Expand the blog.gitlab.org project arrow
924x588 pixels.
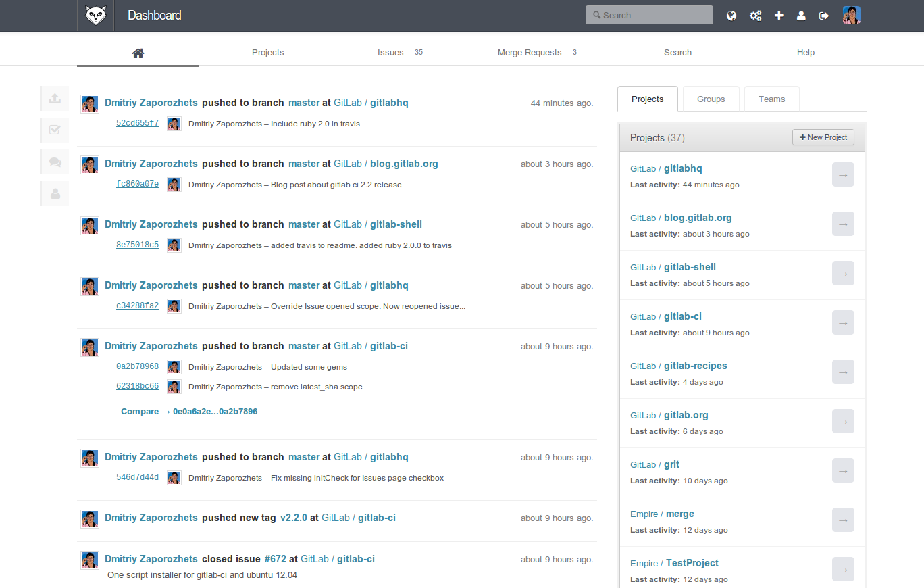[843, 224]
